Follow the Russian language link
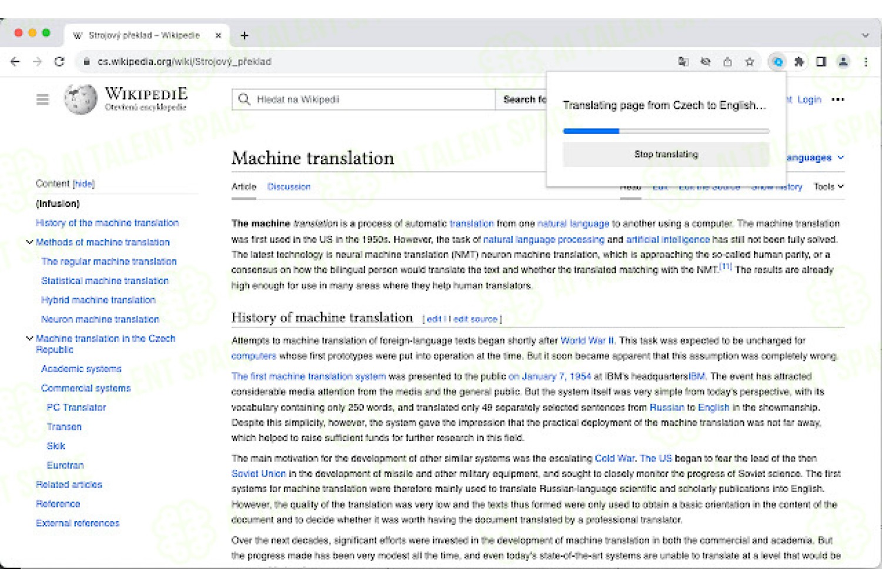Image resolution: width=882 pixels, height=588 pixels. click(666, 407)
